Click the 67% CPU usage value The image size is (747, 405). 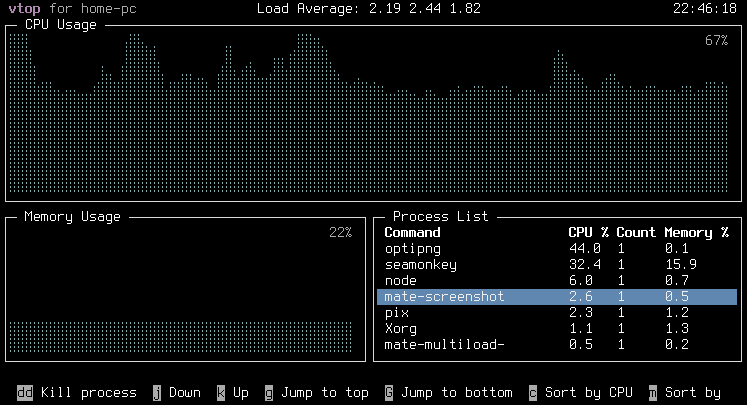(717, 40)
